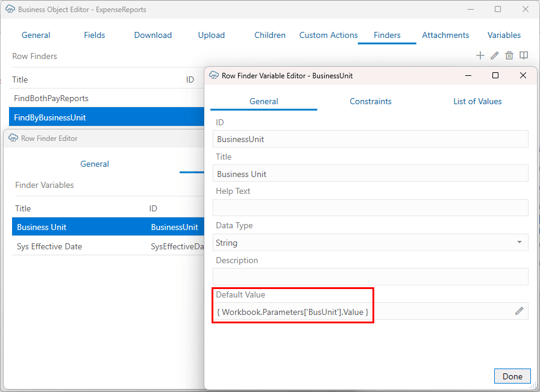Open the Data Type dropdown
Image resolution: width=540 pixels, height=392 pixels.
point(520,242)
